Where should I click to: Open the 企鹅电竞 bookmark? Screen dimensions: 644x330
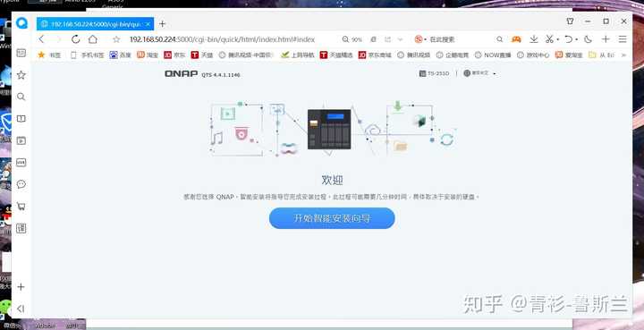click(x=453, y=55)
